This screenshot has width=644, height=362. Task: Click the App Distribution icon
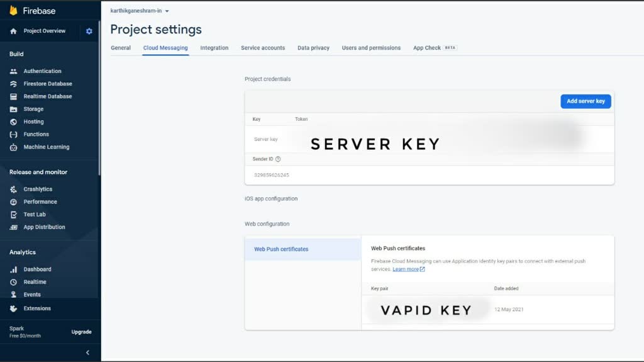[14, 227]
